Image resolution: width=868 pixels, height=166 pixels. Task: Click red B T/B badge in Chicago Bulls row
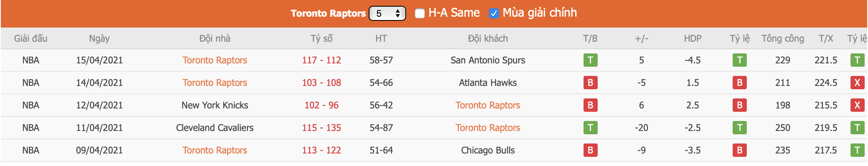[590, 150]
